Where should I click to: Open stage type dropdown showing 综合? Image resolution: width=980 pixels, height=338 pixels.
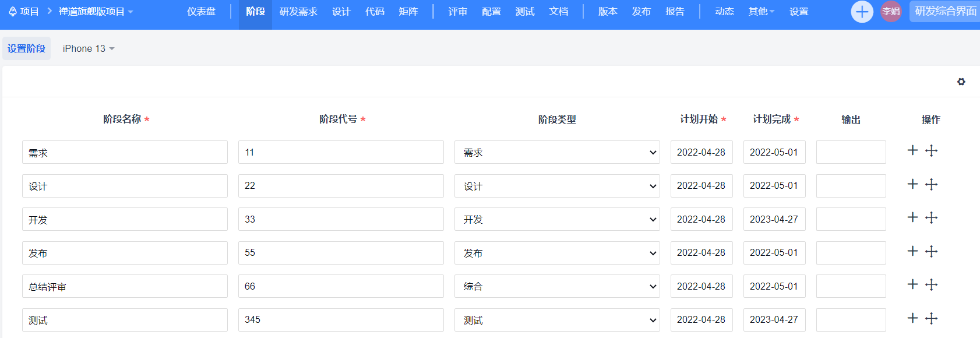pos(556,286)
